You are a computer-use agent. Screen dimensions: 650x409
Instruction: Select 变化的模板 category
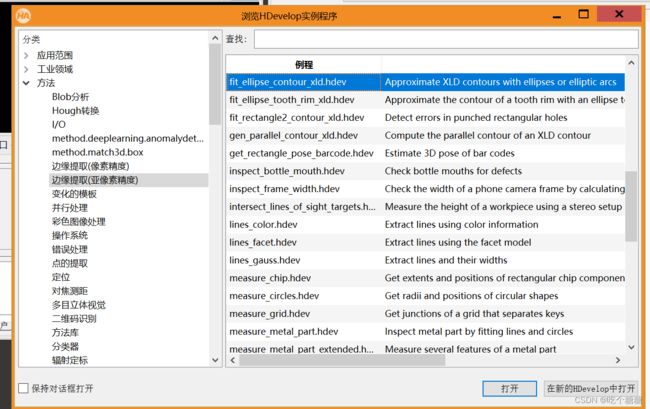pyautogui.click(x=74, y=194)
